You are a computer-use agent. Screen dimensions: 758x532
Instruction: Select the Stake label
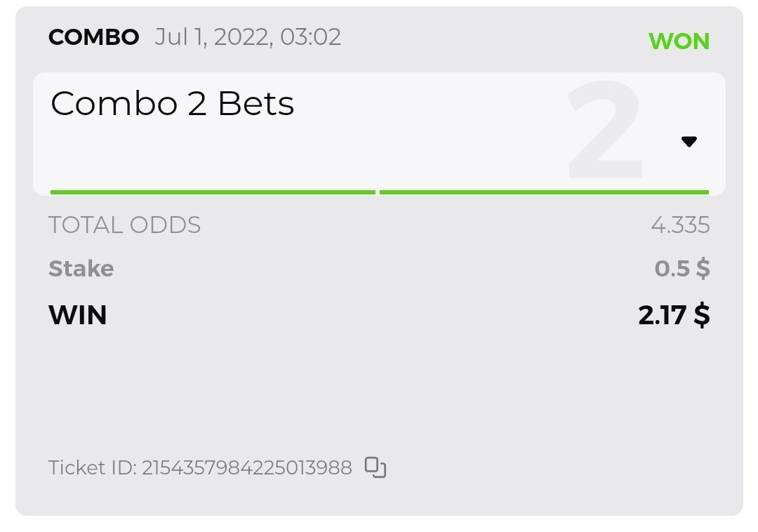pyautogui.click(x=81, y=269)
